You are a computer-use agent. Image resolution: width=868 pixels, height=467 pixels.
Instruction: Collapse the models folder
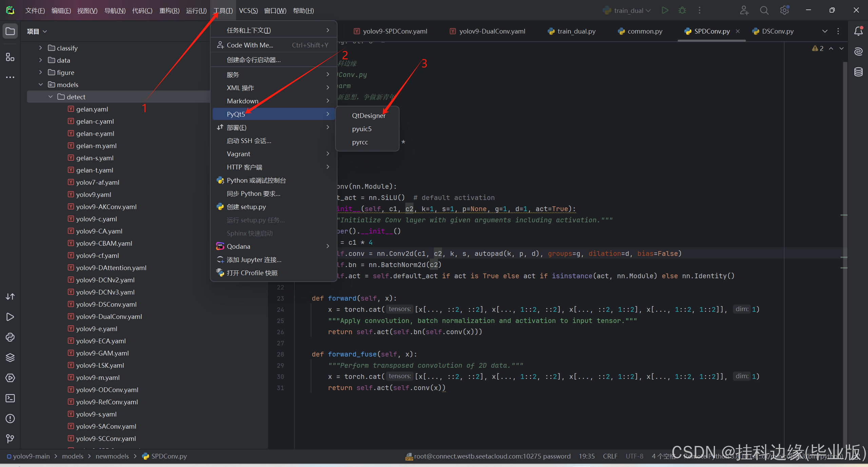(x=41, y=84)
